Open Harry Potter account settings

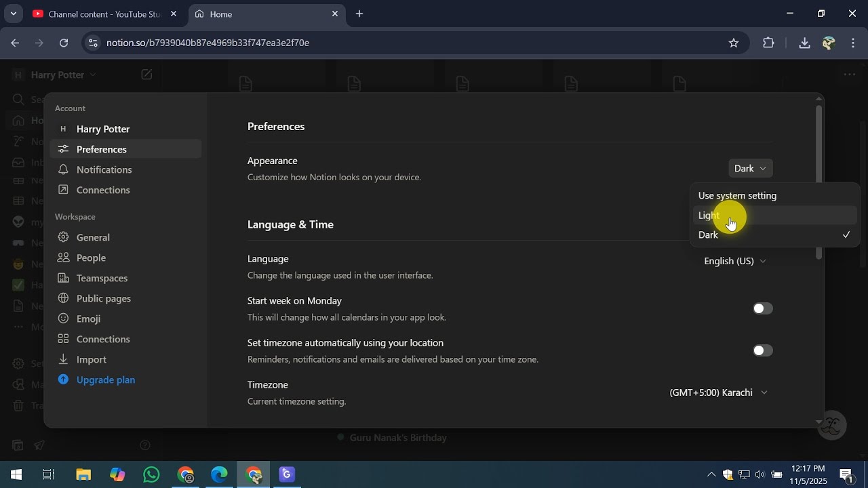click(125, 129)
